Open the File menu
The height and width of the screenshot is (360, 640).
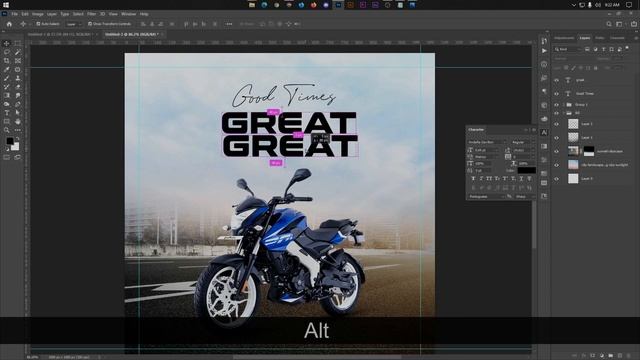14,14
